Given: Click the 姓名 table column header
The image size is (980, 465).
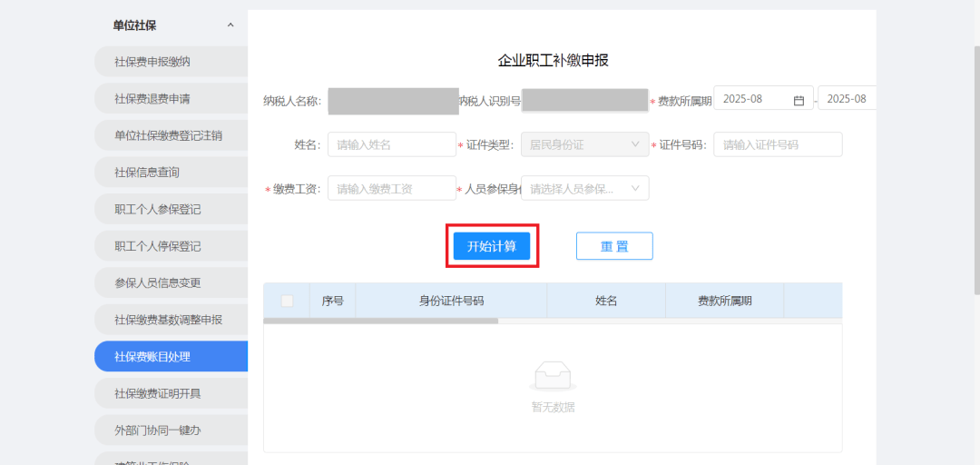Looking at the screenshot, I should point(606,301).
